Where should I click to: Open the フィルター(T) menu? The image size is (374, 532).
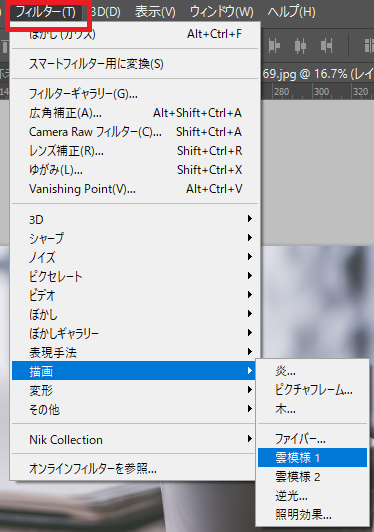tap(45, 12)
